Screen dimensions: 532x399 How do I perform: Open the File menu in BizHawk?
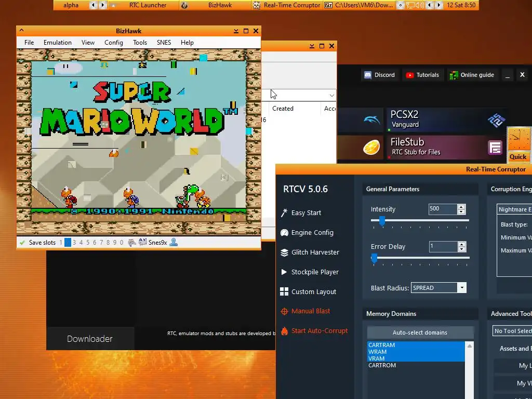point(29,43)
